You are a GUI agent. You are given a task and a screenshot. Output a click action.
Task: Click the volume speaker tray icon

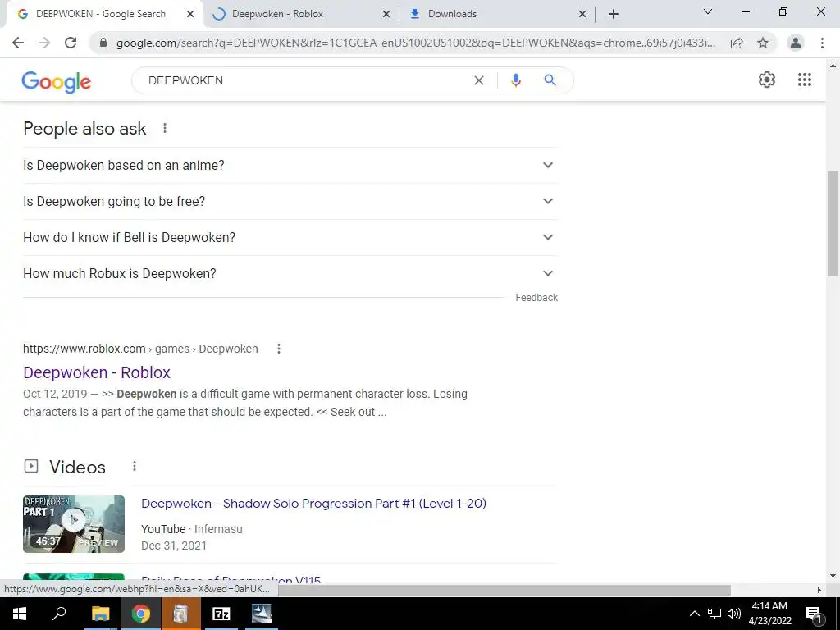tap(734, 614)
